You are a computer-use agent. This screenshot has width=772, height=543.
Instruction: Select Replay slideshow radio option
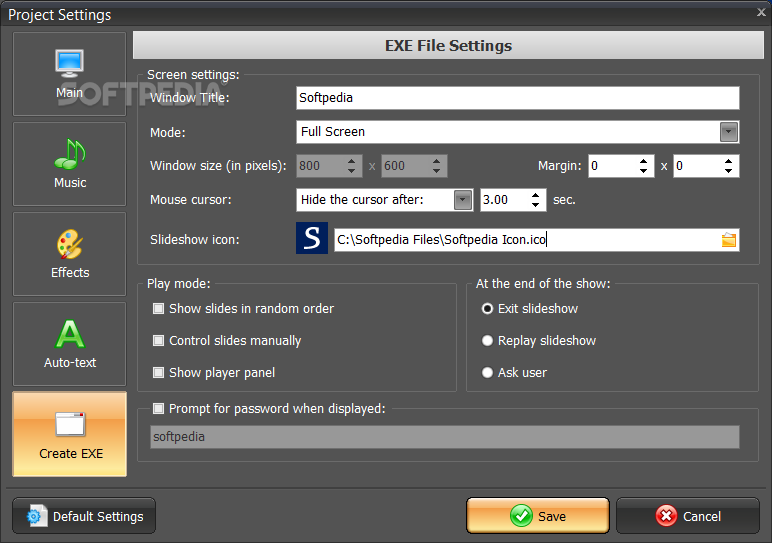[487, 341]
